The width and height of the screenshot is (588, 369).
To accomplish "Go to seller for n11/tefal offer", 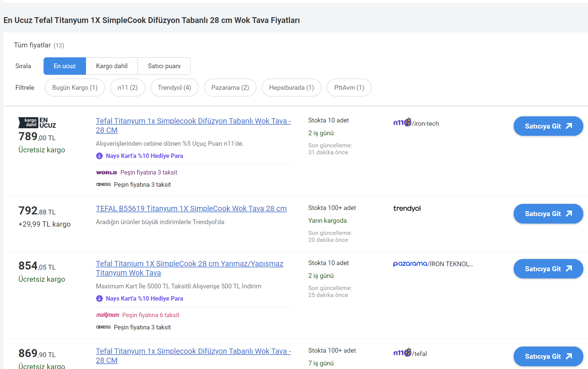I will click(548, 356).
